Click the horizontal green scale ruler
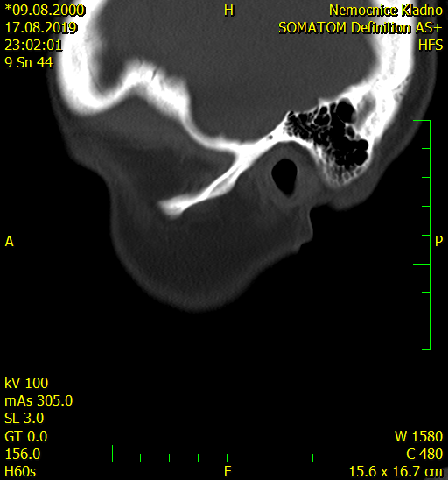 [213, 454]
